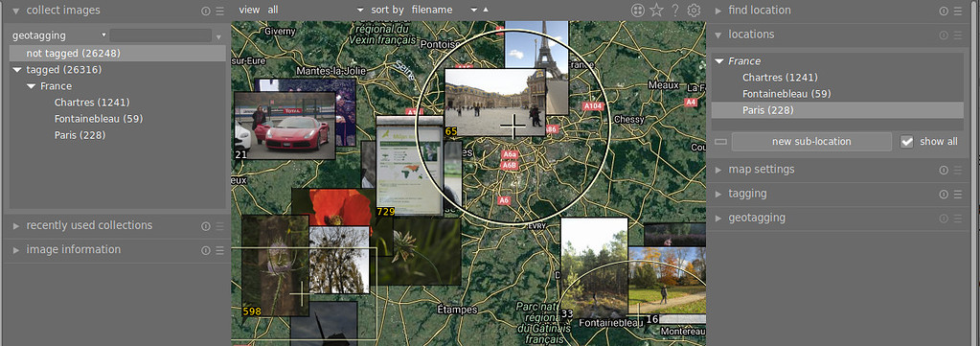
Task: Open the question mark help icon
Action: 675,10
